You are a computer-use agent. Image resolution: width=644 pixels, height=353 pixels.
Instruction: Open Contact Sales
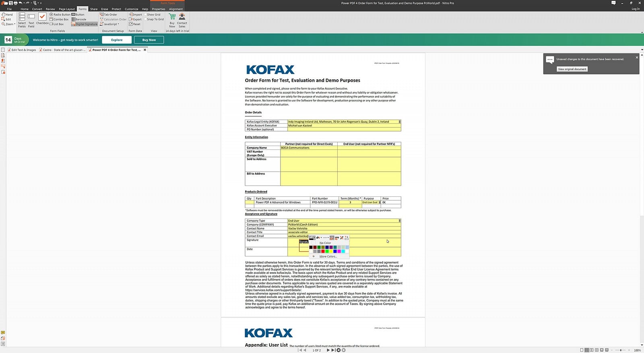[x=182, y=20]
